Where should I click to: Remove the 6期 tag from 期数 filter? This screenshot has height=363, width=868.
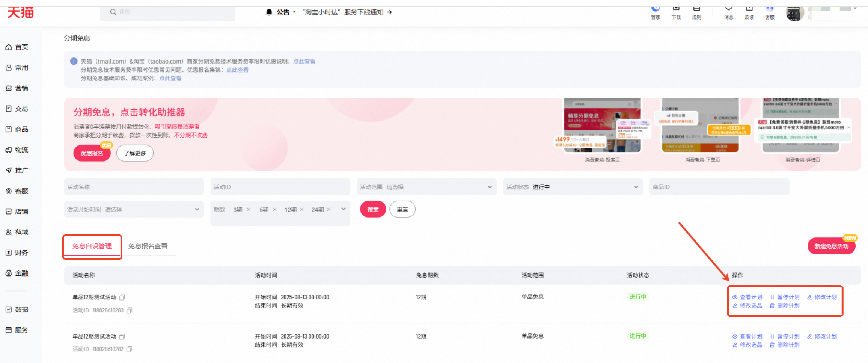click(275, 209)
